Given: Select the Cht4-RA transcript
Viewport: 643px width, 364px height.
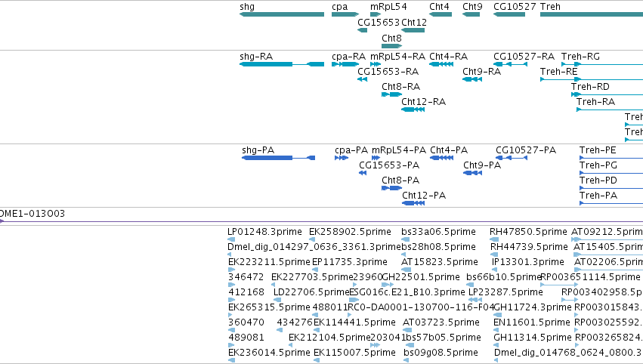Looking at the screenshot, I should pyautogui.click(x=441, y=64).
